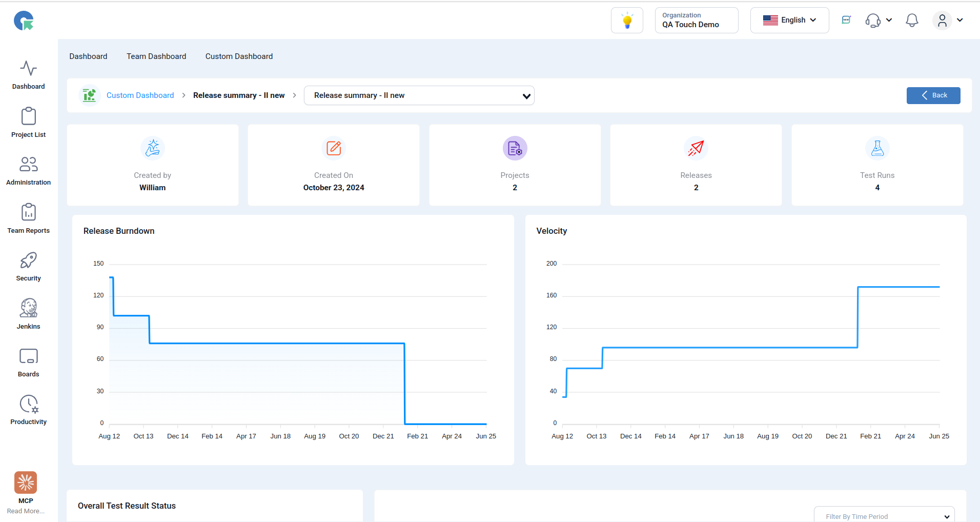Open the Release summary - II new dropdown
The image size is (980, 522).
(419, 95)
